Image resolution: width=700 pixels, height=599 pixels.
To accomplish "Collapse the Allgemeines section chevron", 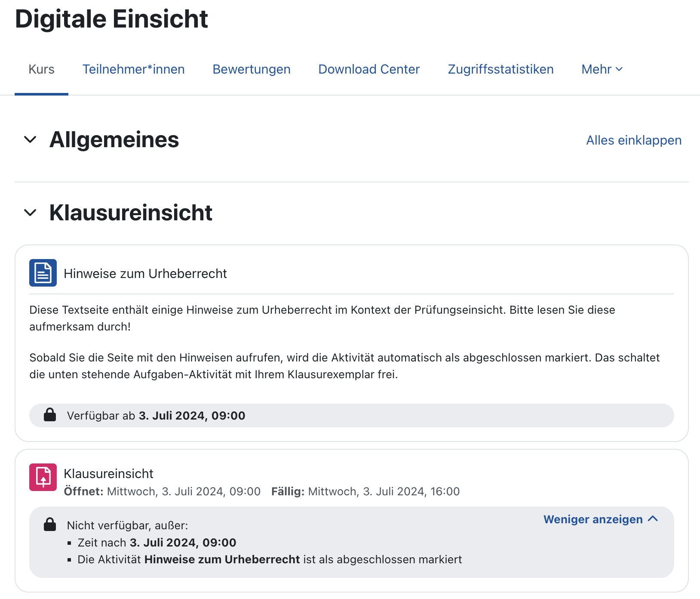I will pyautogui.click(x=30, y=140).
